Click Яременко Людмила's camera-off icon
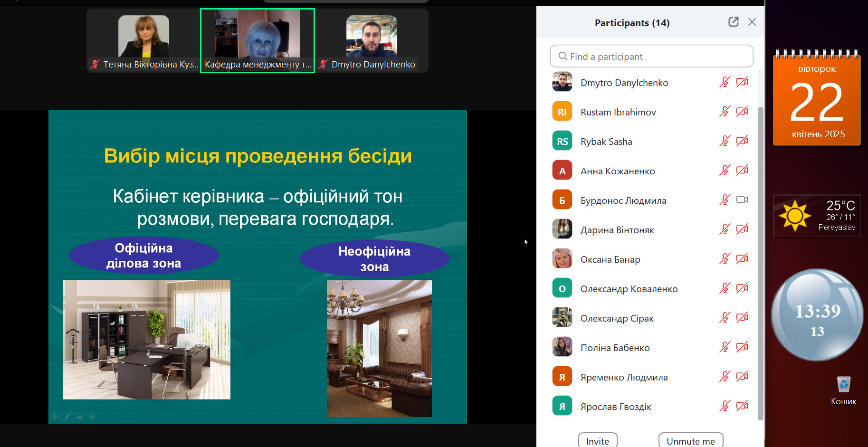Image resolution: width=868 pixels, height=447 pixels. (742, 377)
